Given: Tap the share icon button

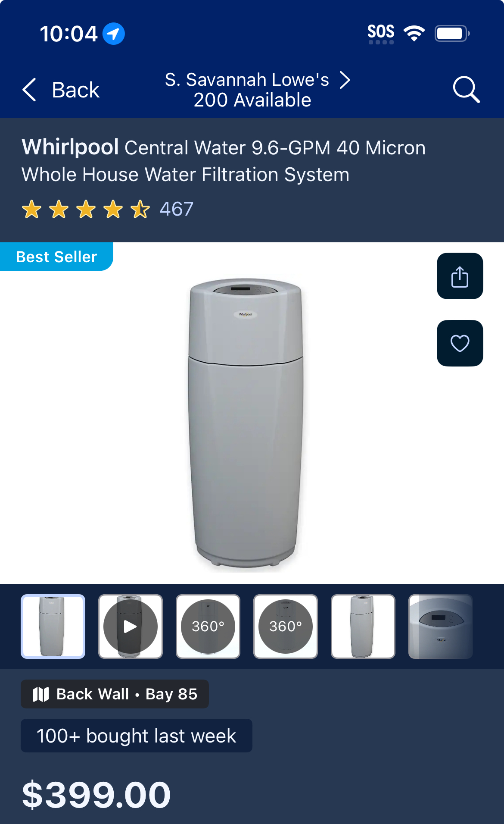Looking at the screenshot, I should pyautogui.click(x=460, y=276).
